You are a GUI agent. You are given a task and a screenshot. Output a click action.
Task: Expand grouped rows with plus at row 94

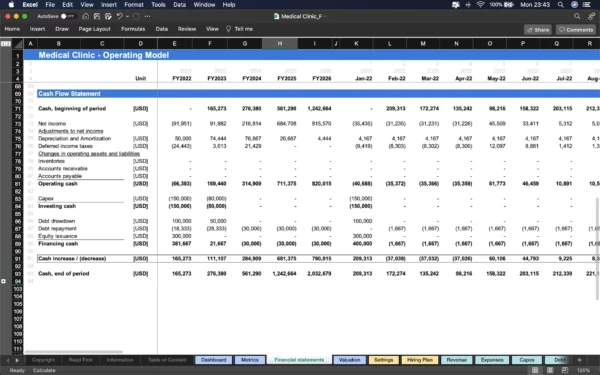3,281
